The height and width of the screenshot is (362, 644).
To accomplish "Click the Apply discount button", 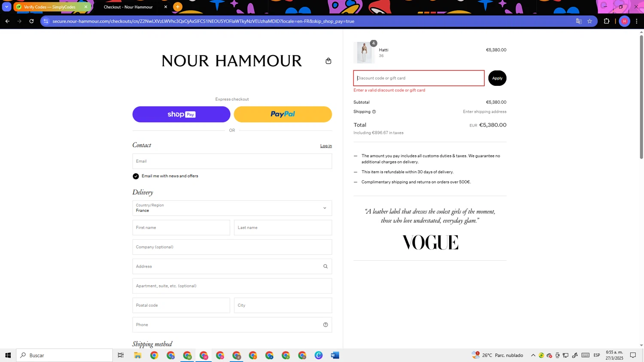I will click(x=497, y=78).
